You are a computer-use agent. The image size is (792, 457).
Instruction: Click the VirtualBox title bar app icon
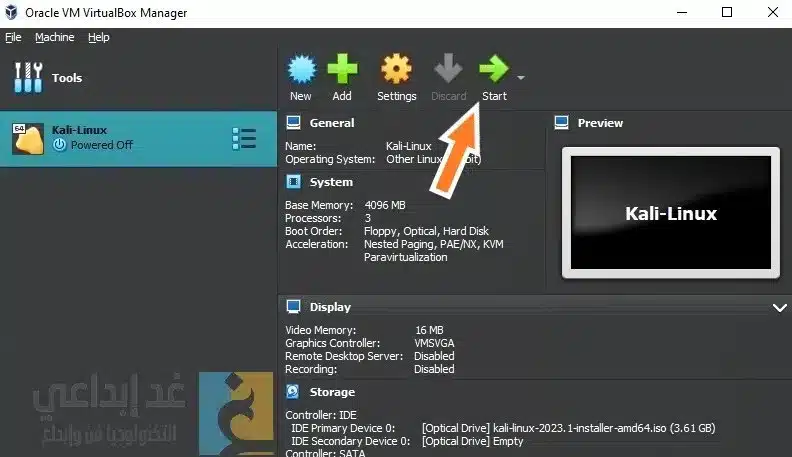coord(11,13)
